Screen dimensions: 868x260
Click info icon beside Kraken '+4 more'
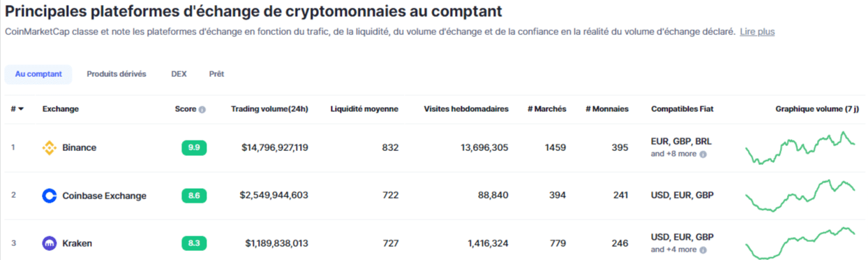(x=703, y=250)
